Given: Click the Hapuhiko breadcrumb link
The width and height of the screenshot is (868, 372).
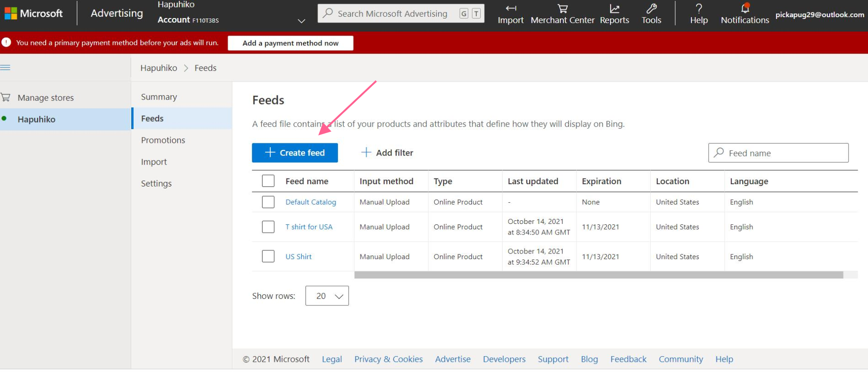Looking at the screenshot, I should (x=159, y=68).
